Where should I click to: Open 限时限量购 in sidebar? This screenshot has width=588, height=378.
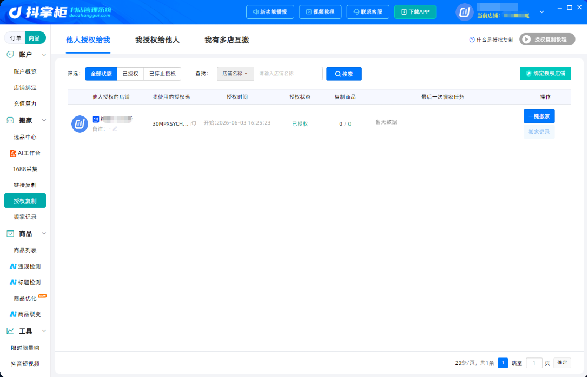click(25, 348)
